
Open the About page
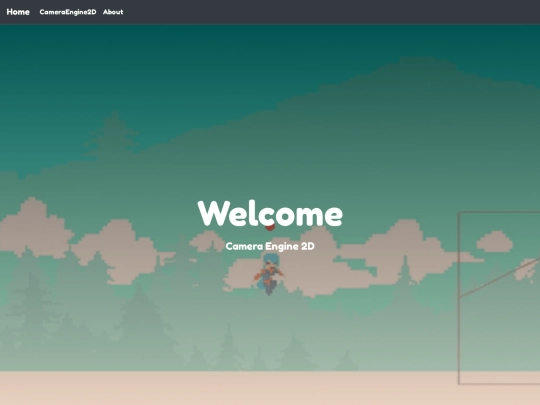coord(113,12)
